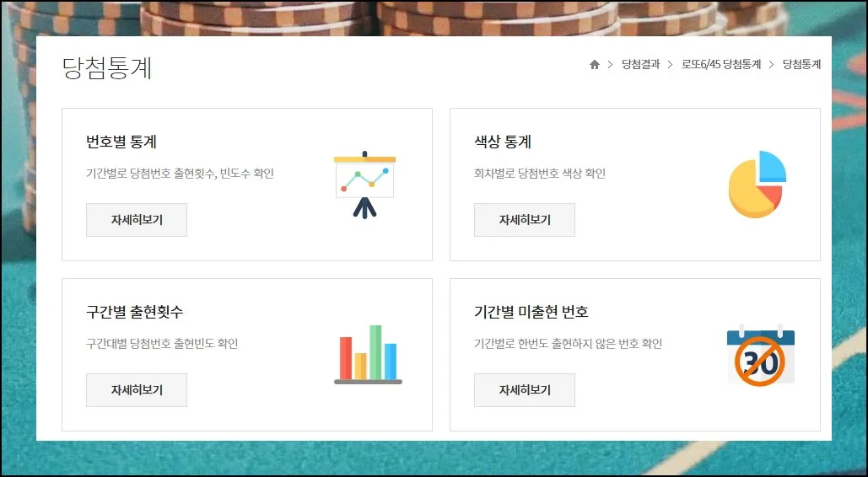Screen dimensions: 868x477
Task: Click the 색상 통계 card heading
Action: point(503,142)
